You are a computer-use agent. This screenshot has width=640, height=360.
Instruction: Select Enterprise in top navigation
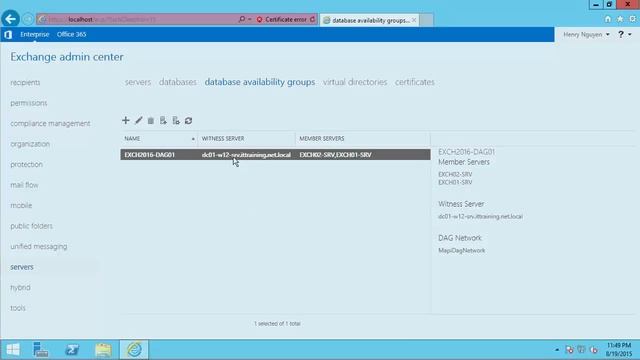pos(35,35)
